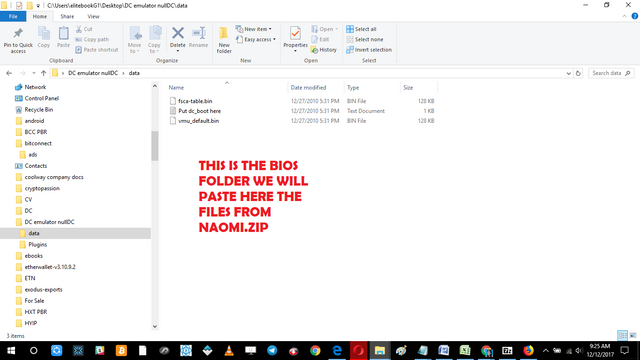The image size is (640, 360).
Task: Open Google Chrome from taskbar
Action: pyautogui.click(x=315, y=351)
